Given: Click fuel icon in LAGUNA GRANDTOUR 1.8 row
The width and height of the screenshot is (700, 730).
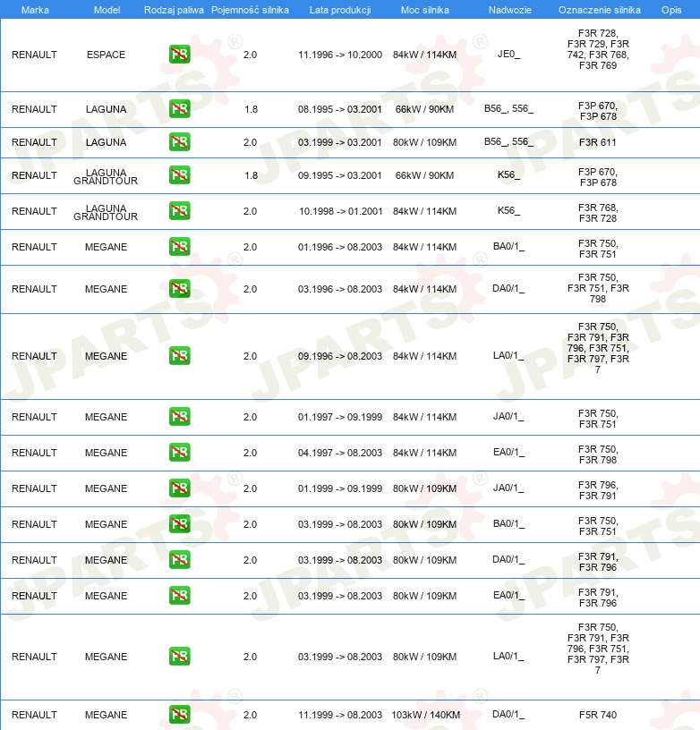Looking at the screenshot, I should pyautogui.click(x=179, y=175).
